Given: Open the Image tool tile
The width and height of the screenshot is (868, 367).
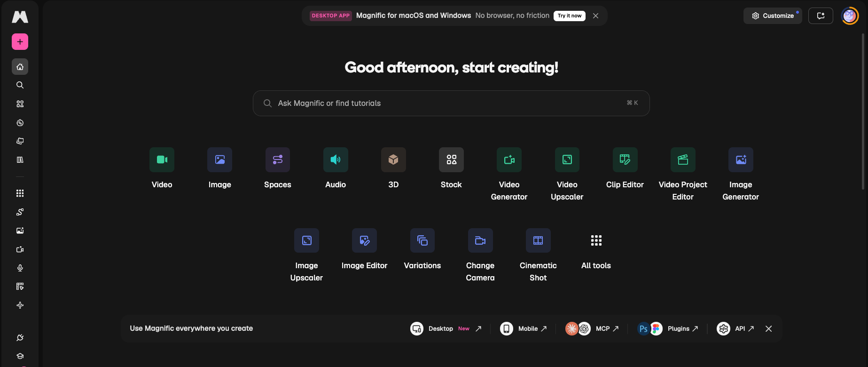Looking at the screenshot, I should click(220, 168).
